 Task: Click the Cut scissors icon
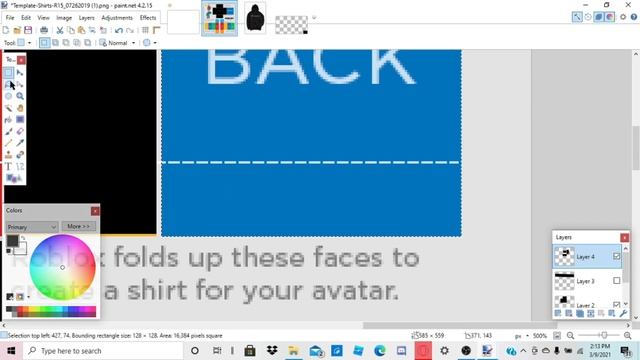(60, 30)
